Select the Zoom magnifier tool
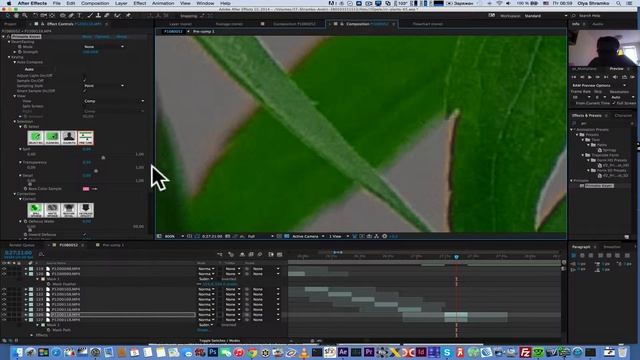 click(x=25, y=16)
